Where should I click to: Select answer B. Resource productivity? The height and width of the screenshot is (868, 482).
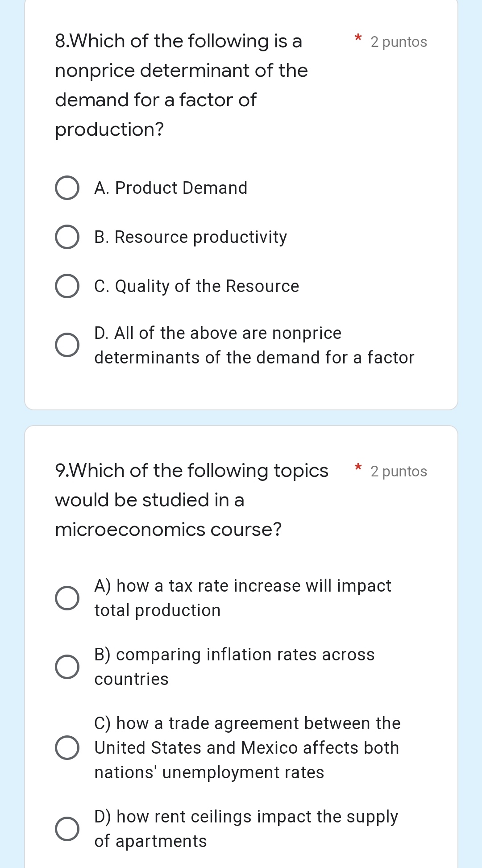click(67, 237)
